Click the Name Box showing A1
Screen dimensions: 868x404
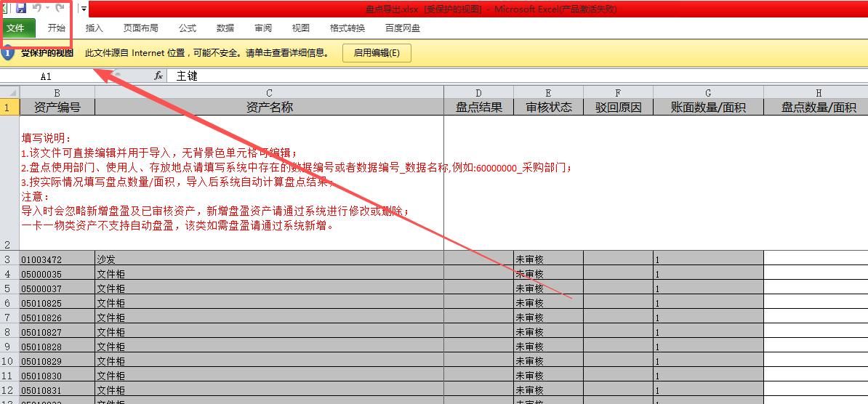47,76
